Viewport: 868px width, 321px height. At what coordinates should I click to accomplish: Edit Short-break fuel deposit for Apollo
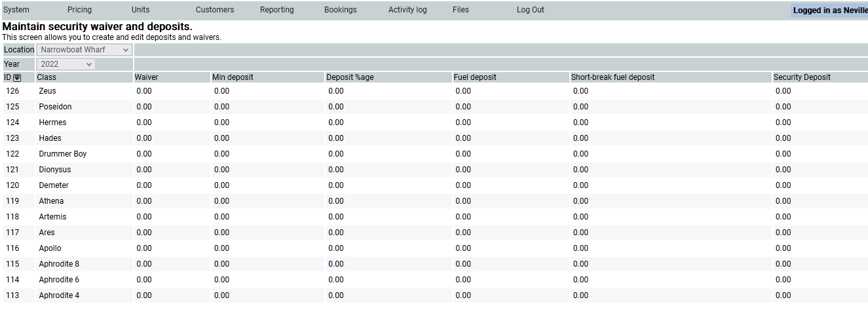click(x=580, y=248)
